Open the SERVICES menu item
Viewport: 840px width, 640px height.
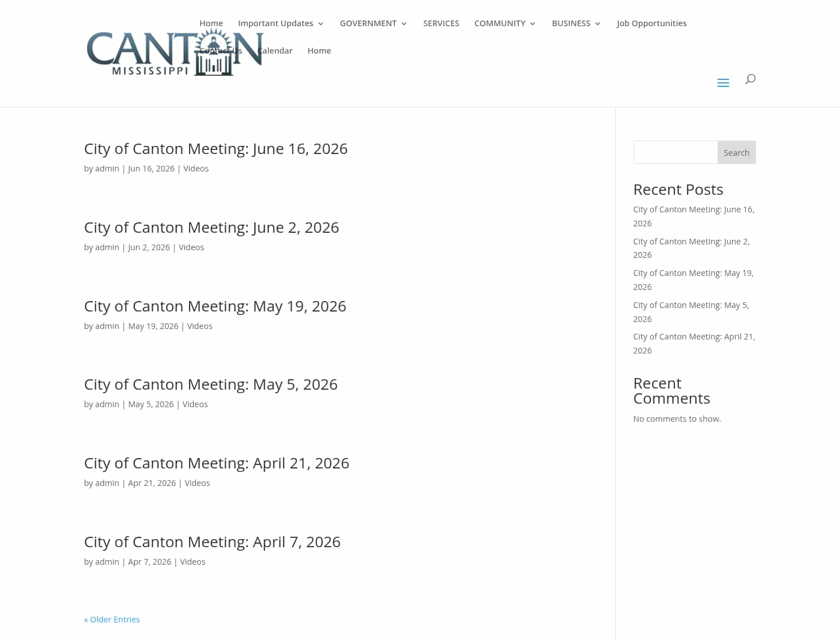click(441, 23)
